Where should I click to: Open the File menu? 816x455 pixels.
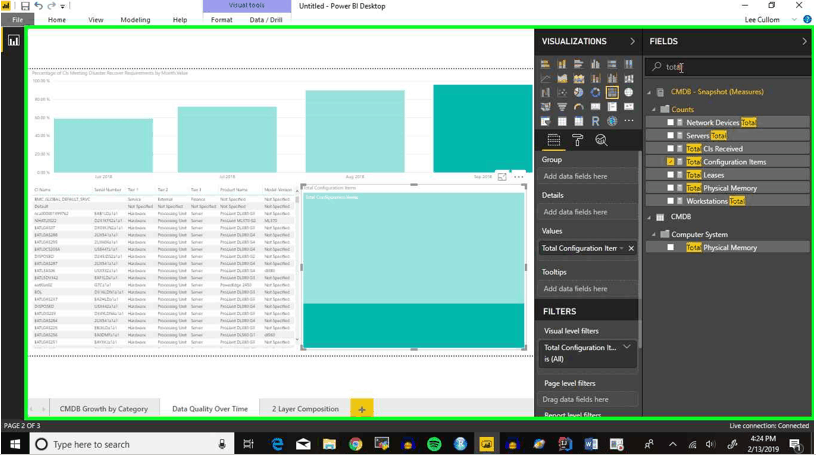17,20
